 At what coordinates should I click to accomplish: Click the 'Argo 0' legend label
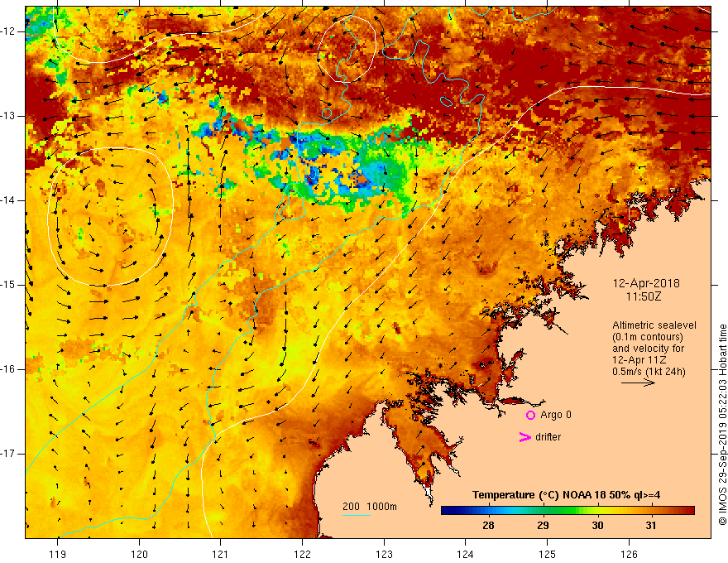(556, 415)
